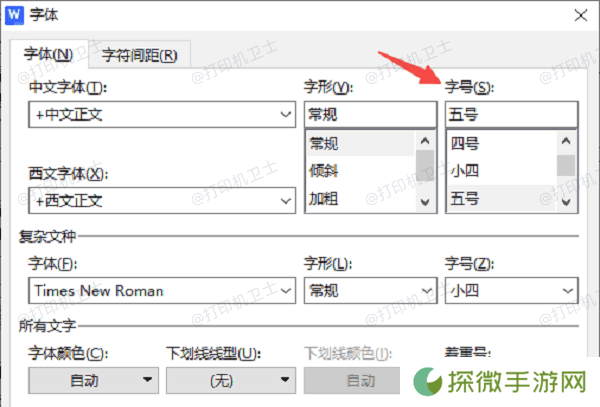Switch to the 字符间距(R) tab

tap(140, 55)
